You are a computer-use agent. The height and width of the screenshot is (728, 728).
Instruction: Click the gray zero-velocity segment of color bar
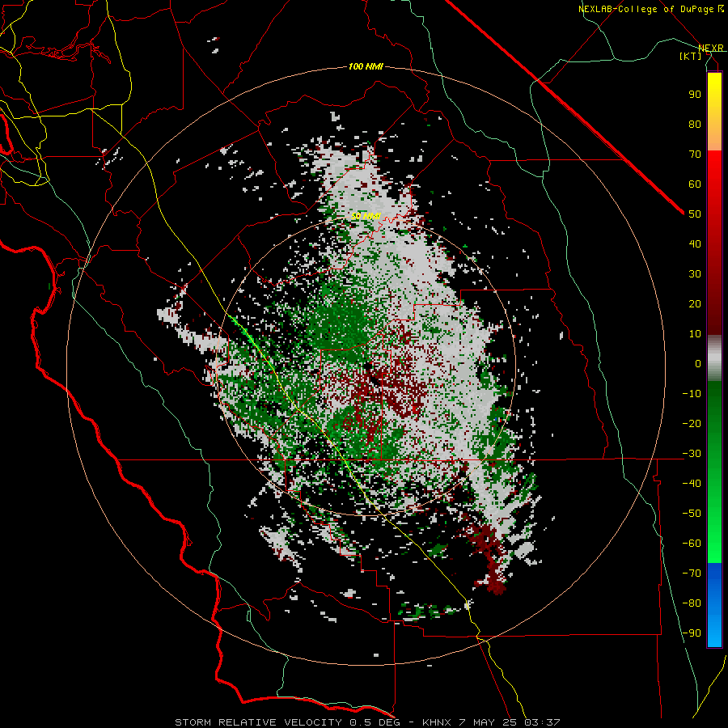click(714, 358)
